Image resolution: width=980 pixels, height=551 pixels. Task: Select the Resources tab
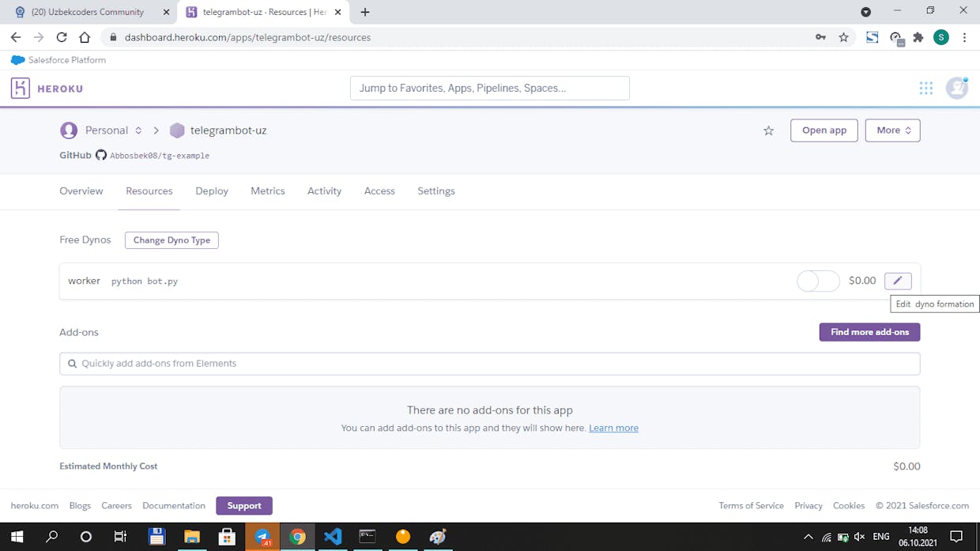149,191
